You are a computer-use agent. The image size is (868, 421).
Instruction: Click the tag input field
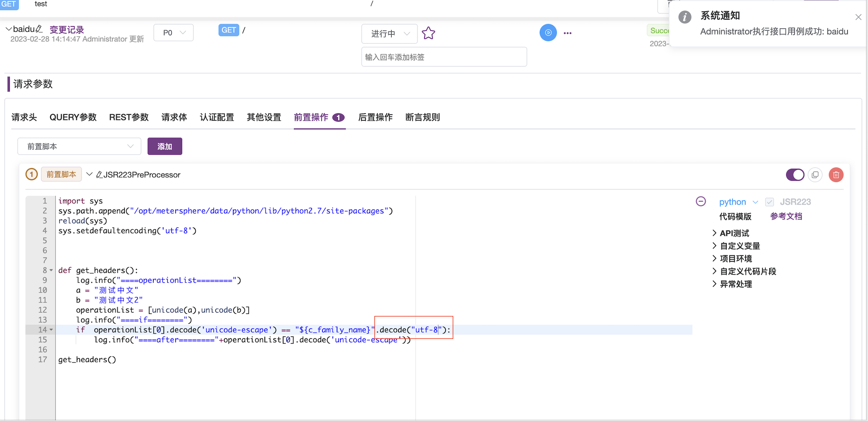443,57
